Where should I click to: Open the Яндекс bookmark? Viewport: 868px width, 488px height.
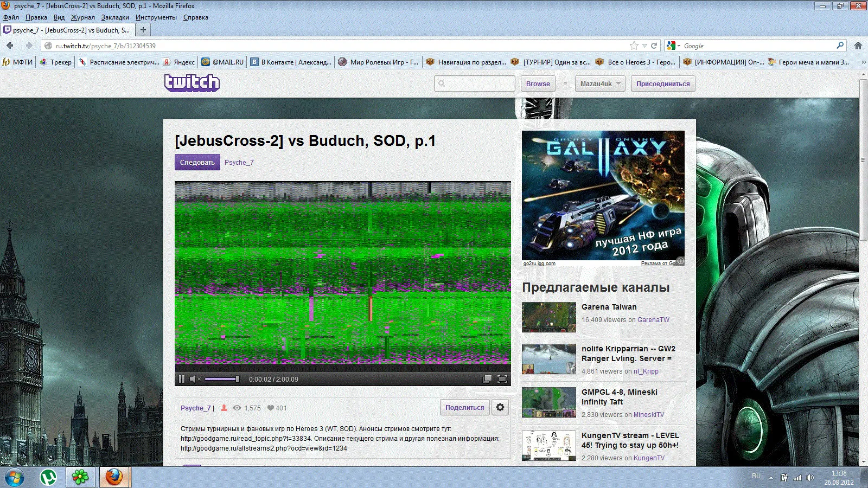[x=179, y=62]
